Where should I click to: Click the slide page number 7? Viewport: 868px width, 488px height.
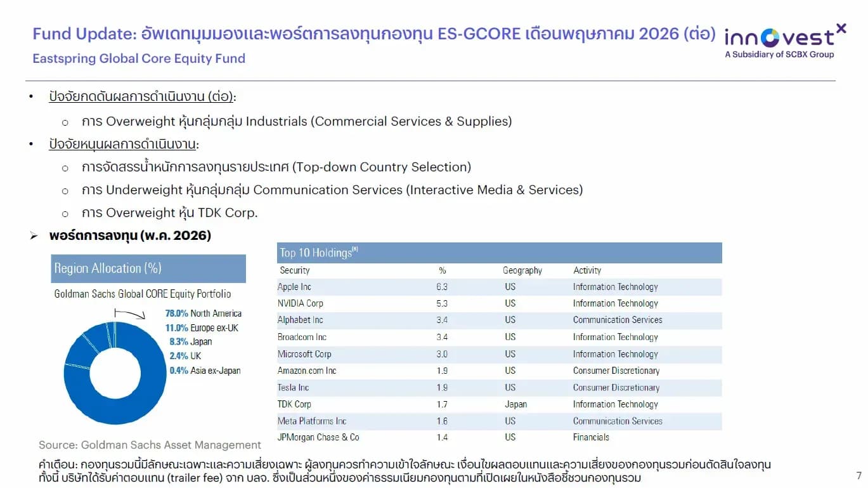click(859, 475)
